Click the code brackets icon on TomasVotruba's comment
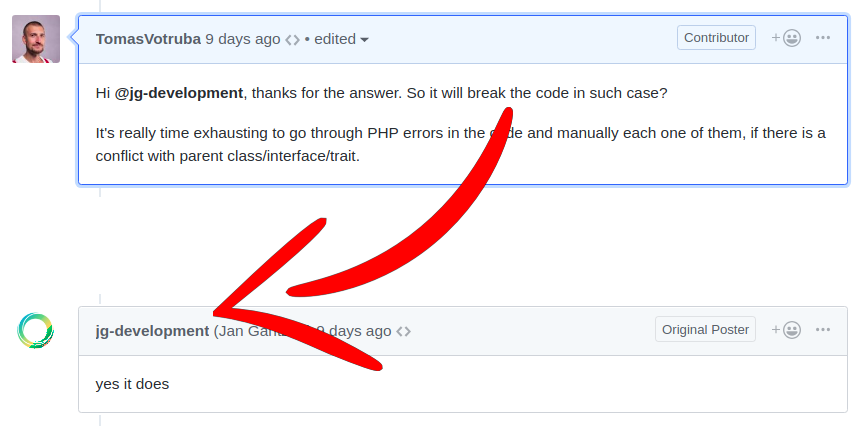This screenshot has width=860, height=426. coord(292,40)
